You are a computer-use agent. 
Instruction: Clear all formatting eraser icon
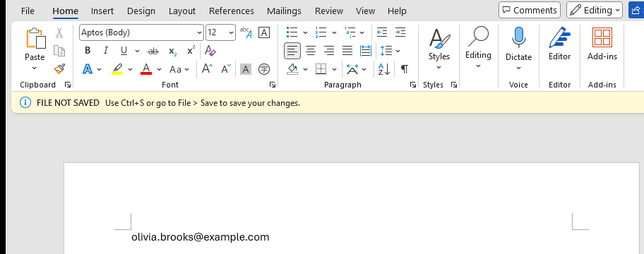pyautogui.click(x=210, y=51)
